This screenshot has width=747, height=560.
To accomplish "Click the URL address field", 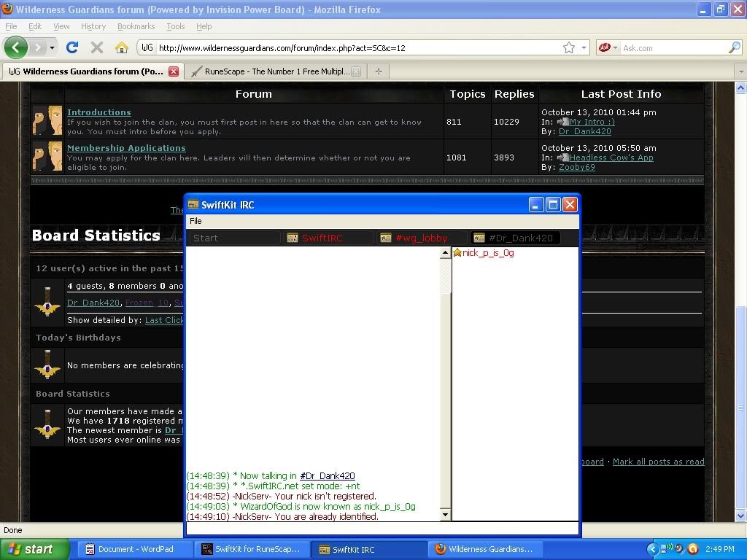I will click(x=357, y=47).
